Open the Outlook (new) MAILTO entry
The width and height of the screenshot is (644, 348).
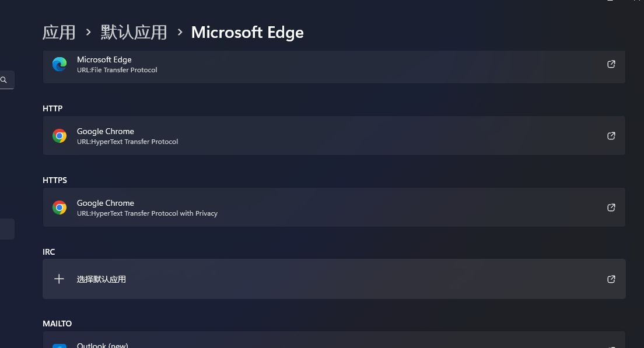[103, 345]
